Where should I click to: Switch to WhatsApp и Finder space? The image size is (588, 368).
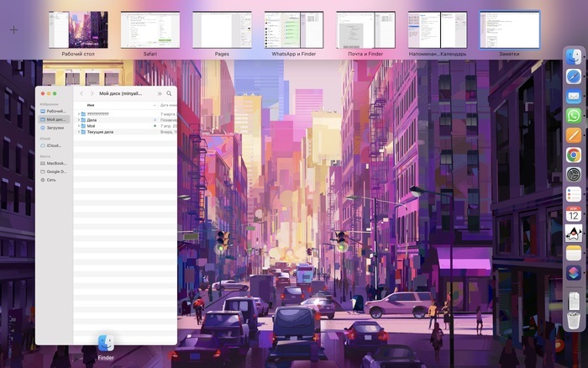[x=294, y=30]
